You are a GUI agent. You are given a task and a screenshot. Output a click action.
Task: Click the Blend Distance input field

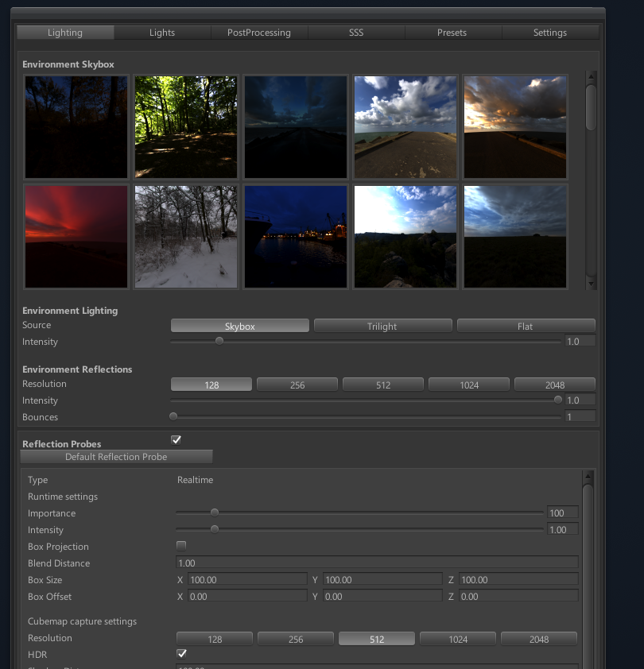click(377, 563)
